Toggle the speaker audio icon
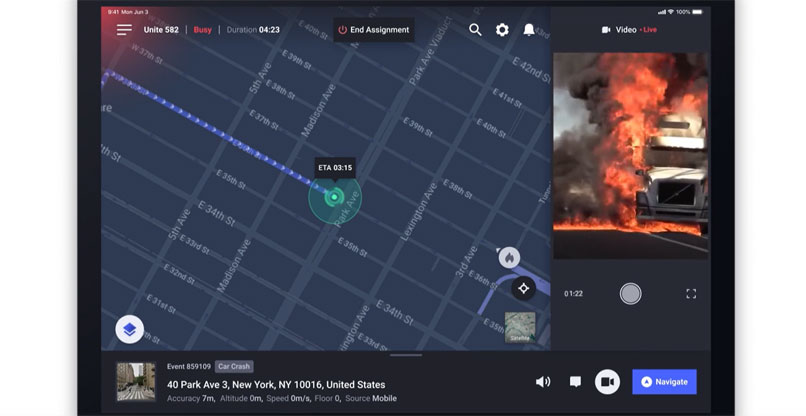806x416 pixels. (x=543, y=382)
